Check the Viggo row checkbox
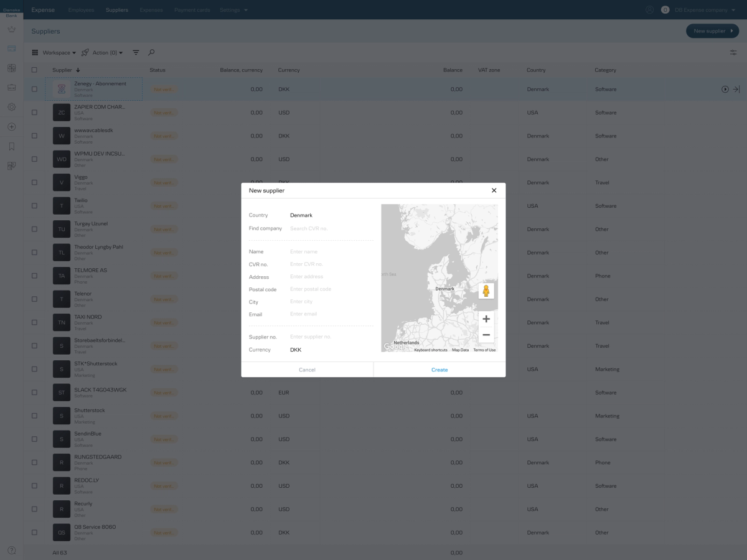The height and width of the screenshot is (560, 747). click(x=34, y=183)
